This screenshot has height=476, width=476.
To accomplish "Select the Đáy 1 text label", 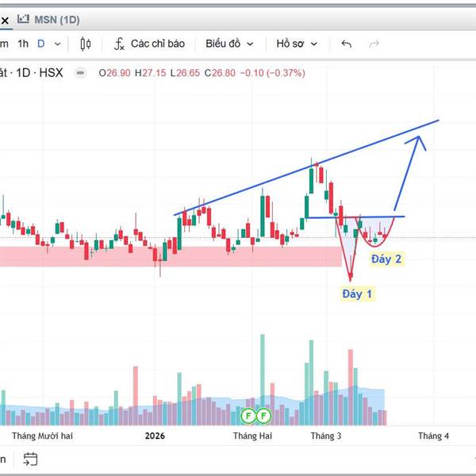I will click(357, 294).
